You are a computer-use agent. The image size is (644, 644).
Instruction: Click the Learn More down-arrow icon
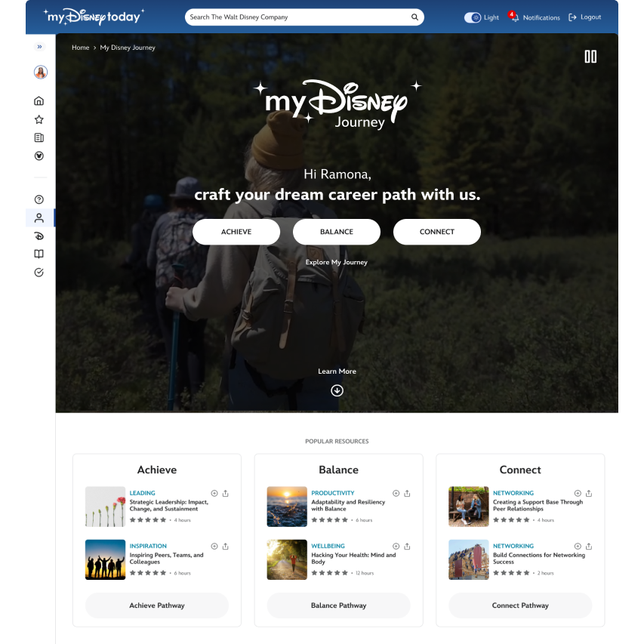(x=337, y=390)
